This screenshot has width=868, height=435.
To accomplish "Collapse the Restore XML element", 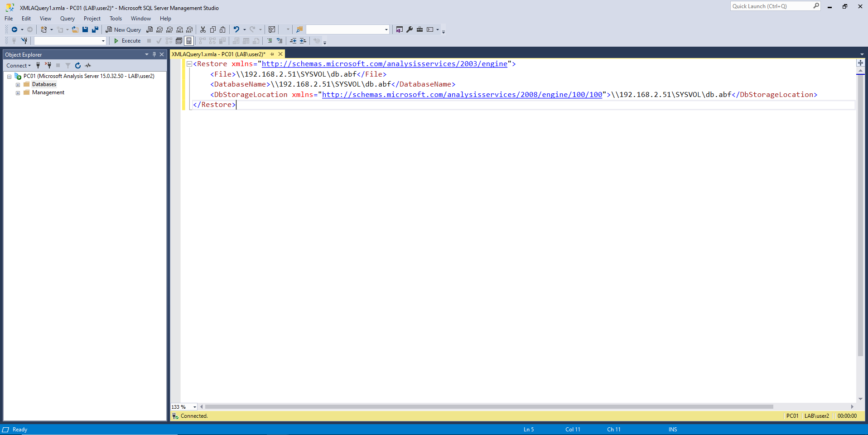I will coord(189,64).
